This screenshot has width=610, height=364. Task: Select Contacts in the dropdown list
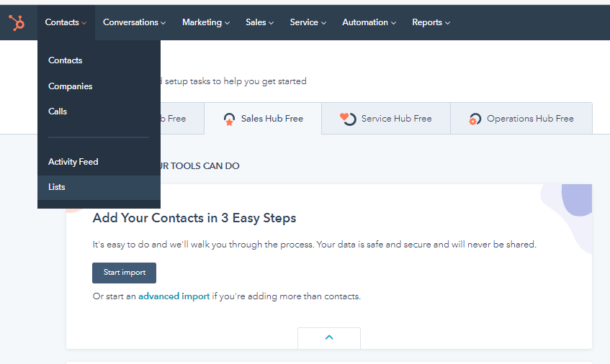(x=99, y=60)
